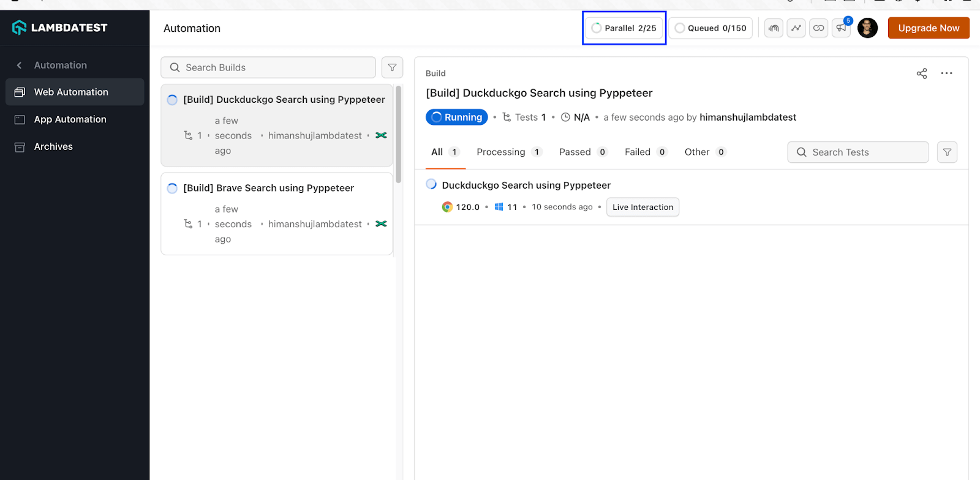
Task: Open Archives in the sidebar
Action: [53, 147]
